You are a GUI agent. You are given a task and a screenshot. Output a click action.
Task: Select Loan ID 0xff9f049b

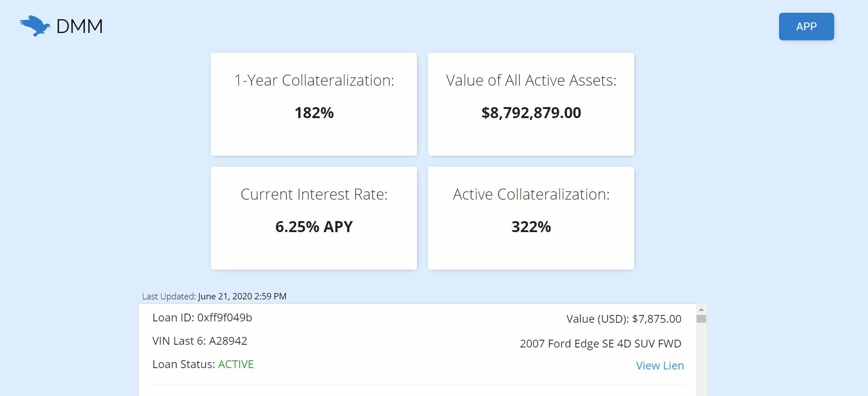pyautogui.click(x=203, y=317)
